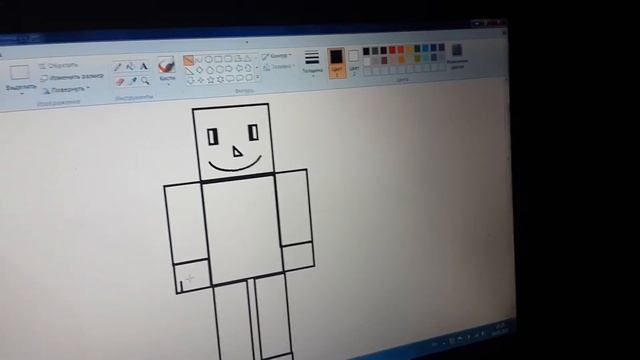
Task: Choose the Rounded rectangle shape
Action: tap(228, 59)
